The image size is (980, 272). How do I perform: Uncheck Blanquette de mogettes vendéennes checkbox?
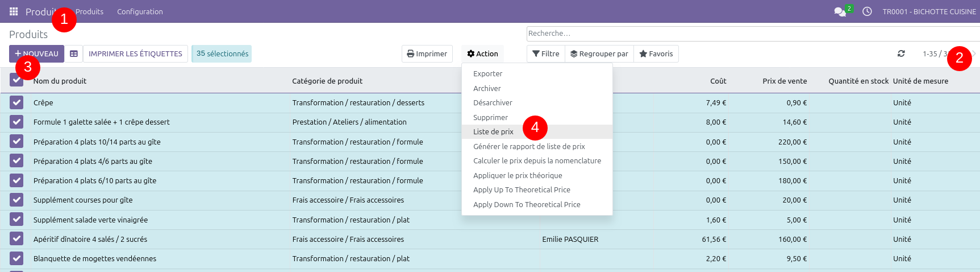(x=16, y=258)
